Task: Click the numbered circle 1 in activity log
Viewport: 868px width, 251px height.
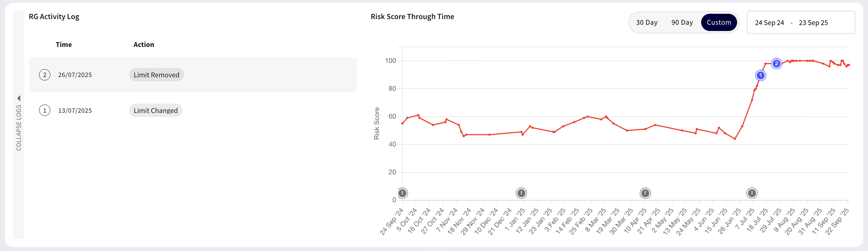Action: click(x=45, y=110)
